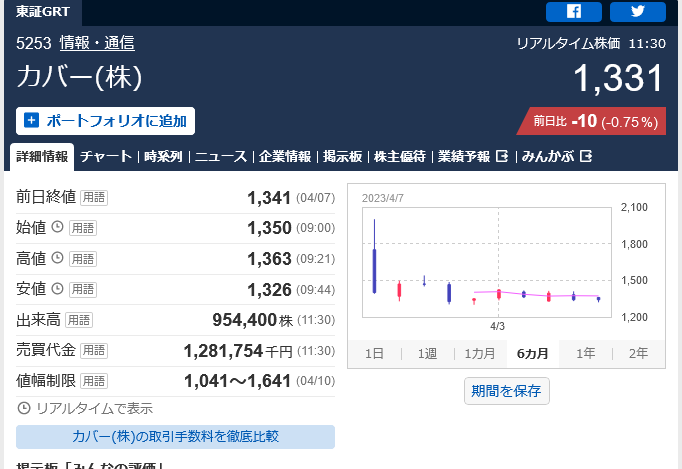Open the 情報・通信 sector link
The image size is (682, 469).
point(97,43)
